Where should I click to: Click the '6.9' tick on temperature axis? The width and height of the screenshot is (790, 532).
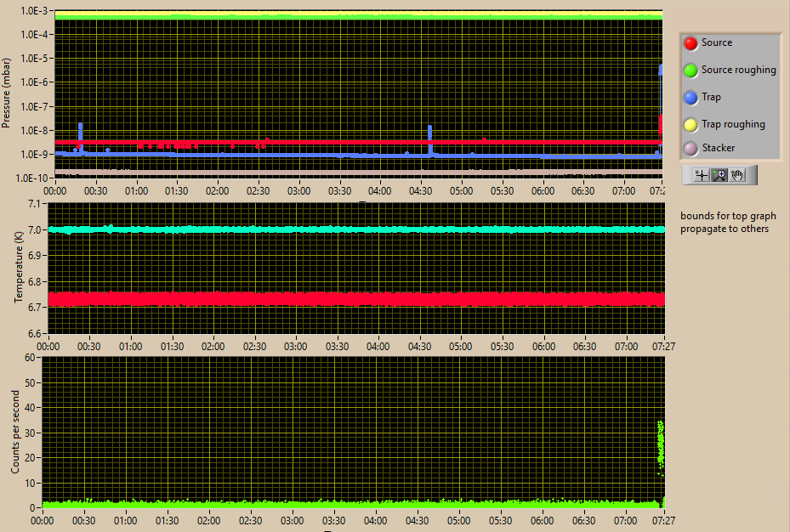(34, 256)
